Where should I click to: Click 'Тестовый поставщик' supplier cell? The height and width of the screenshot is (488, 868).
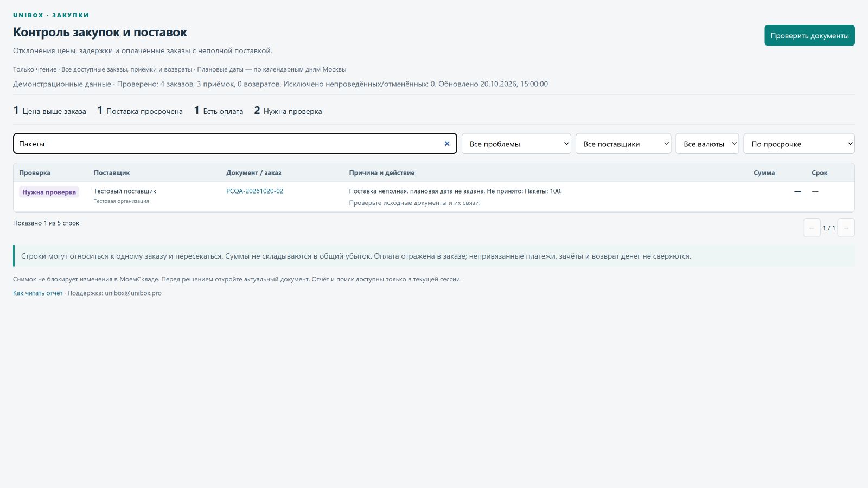tap(125, 191)
